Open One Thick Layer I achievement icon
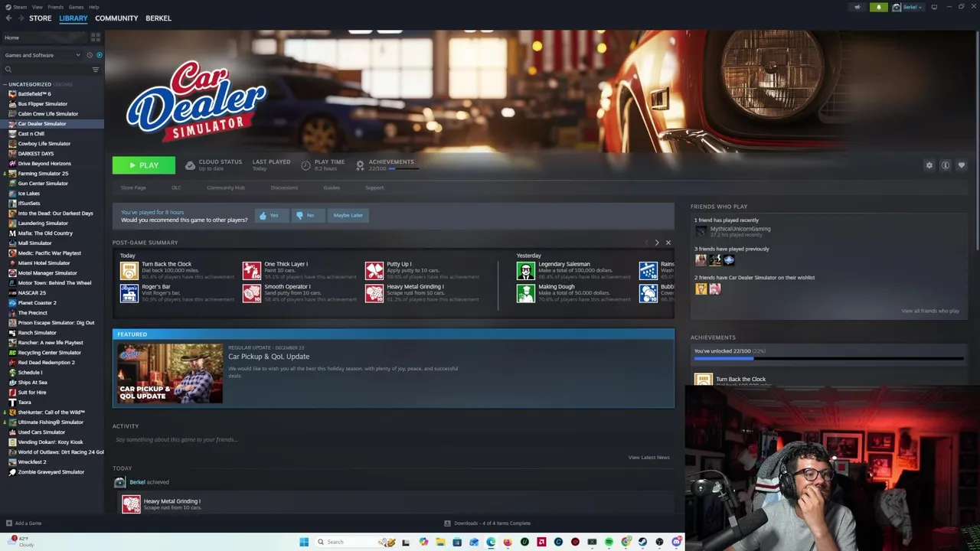This screenshot has width=980, height=551. (252, 270)
